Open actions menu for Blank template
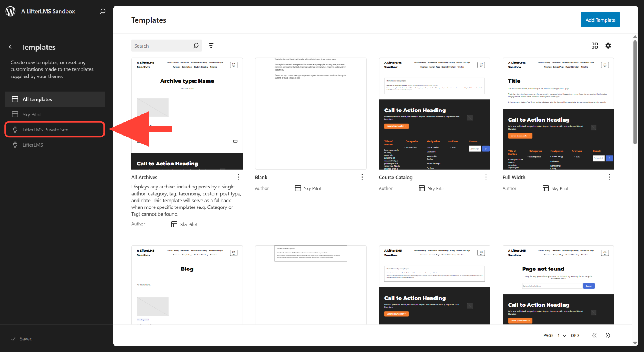 tap(362, 177)
